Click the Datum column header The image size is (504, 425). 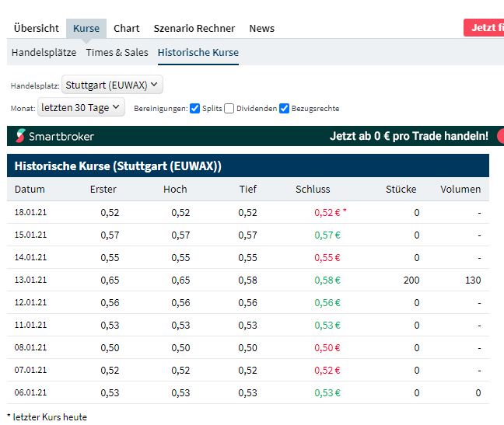[x=30, y=189]
